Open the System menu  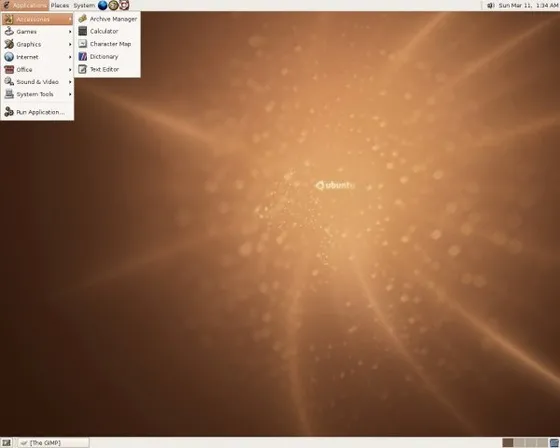(x=84, y=5)
